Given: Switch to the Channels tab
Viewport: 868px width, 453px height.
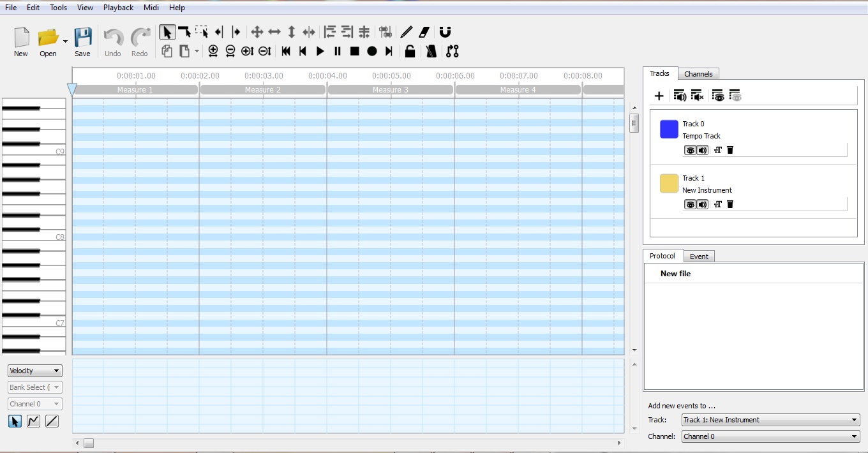Looking at the screenshot, I should [x=698, y=74].
